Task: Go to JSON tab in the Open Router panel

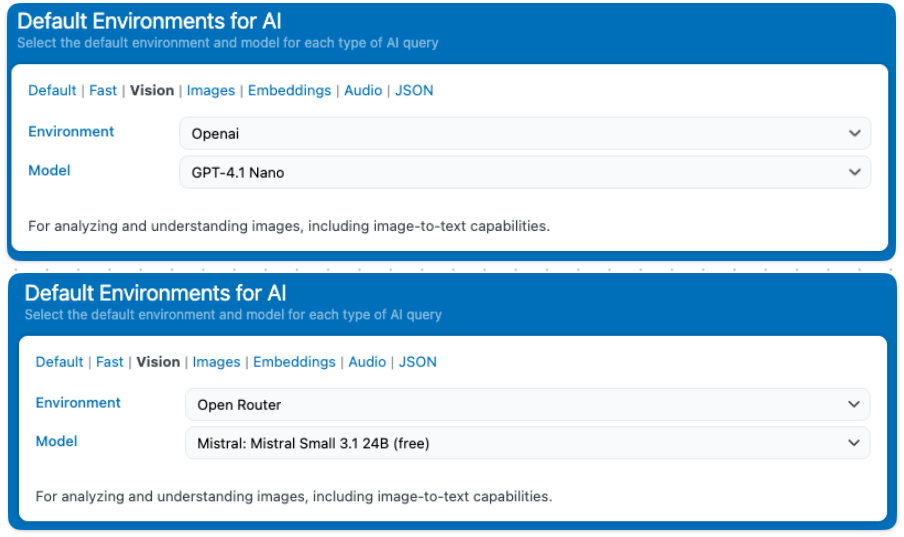Action: pos(418,362)
